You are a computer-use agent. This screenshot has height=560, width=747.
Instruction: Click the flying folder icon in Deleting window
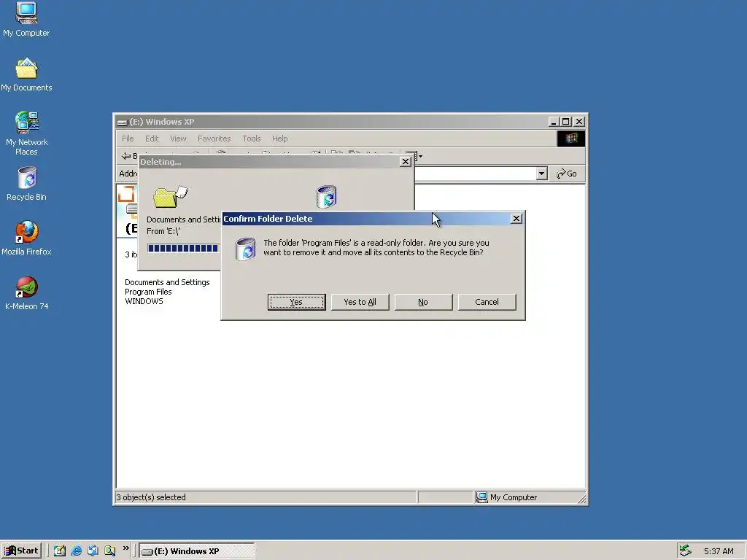(170, 196)
